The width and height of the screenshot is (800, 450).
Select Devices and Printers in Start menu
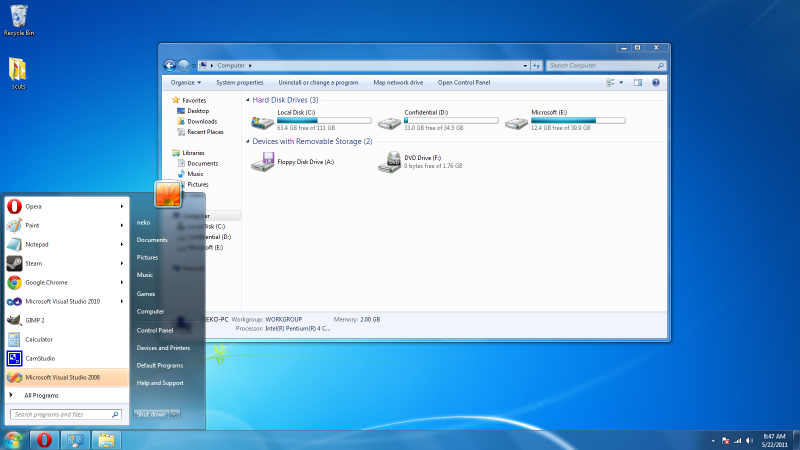(163, 347)
